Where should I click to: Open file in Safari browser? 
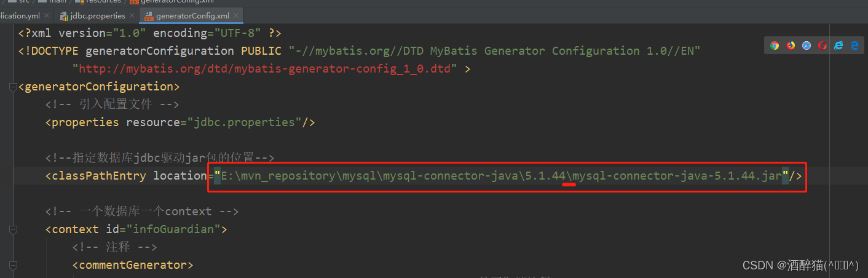(x=807, y=45)
